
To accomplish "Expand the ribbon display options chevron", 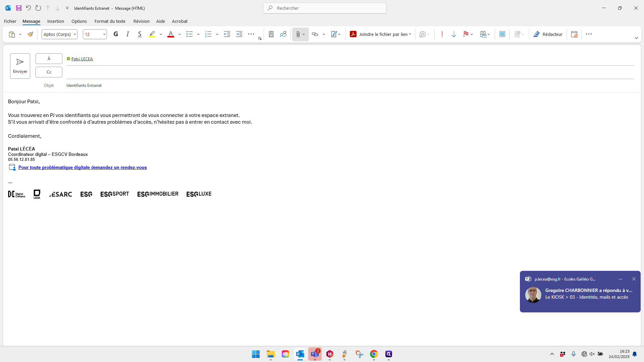I will pyautogui.click(x=636, y=38).
